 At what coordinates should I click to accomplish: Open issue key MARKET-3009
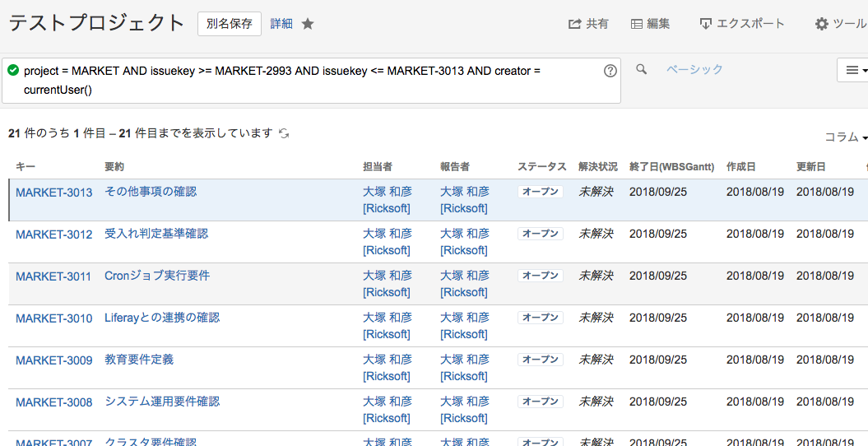53,360
